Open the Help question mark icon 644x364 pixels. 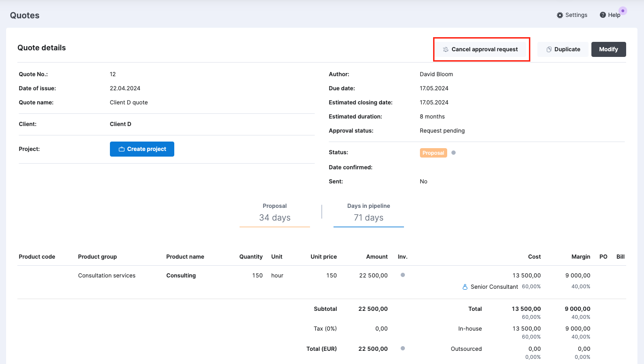(x=603, y=15)
